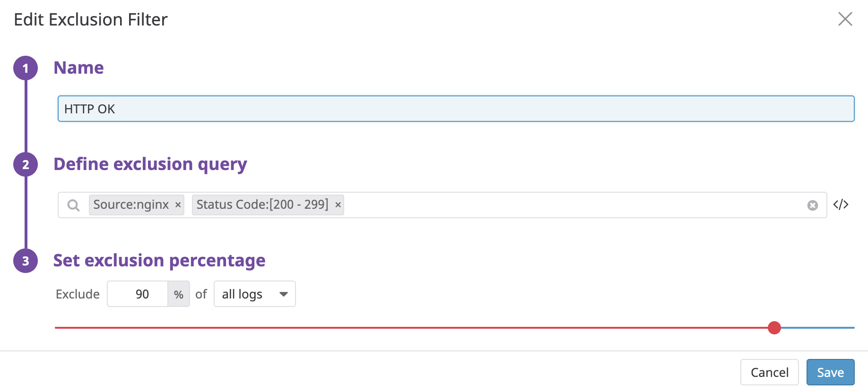
Task: Click the step 1 circle beside Name
Action: [26, 68]
